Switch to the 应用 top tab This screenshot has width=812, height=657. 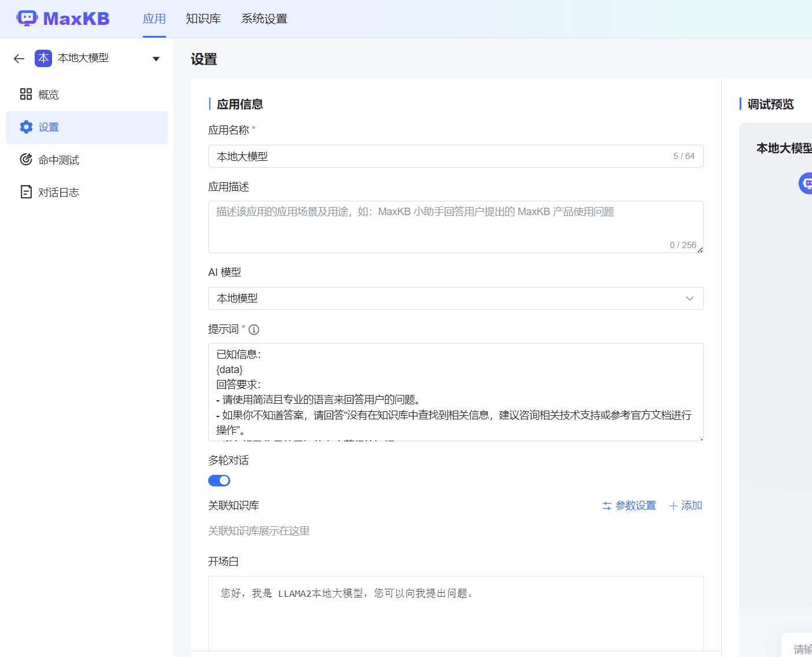tap(154, 19)
